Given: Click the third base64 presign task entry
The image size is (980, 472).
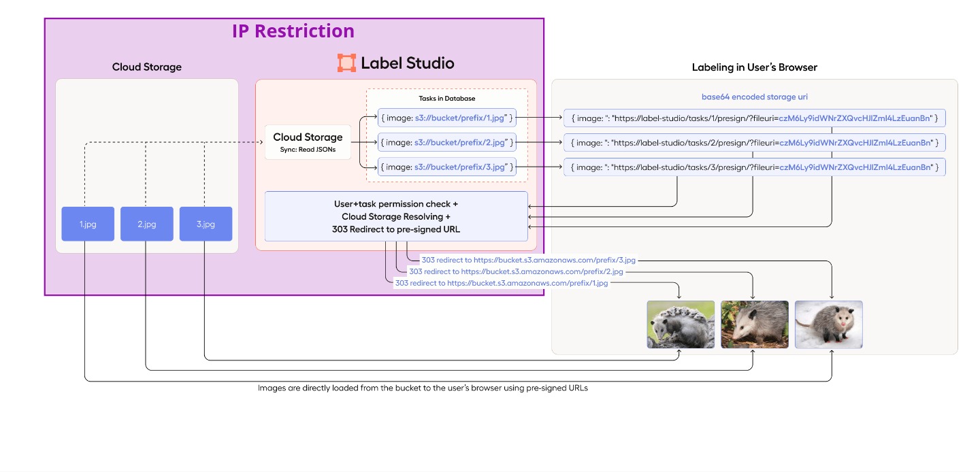Looking at the screenshot, I should pyautogui.click(x=754, y=167).
